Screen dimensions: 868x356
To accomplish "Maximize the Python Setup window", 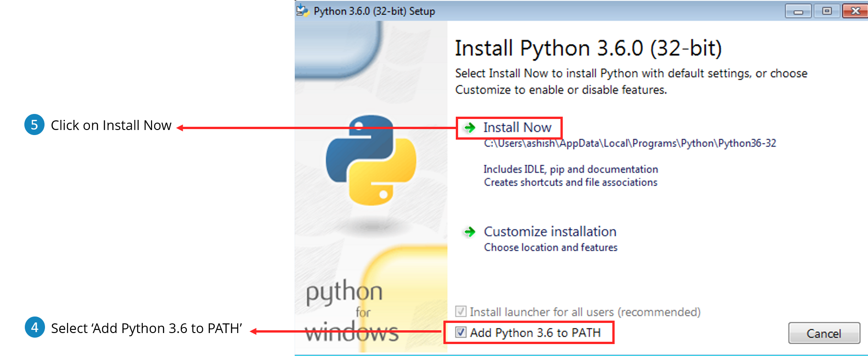I will pos(827,11).
